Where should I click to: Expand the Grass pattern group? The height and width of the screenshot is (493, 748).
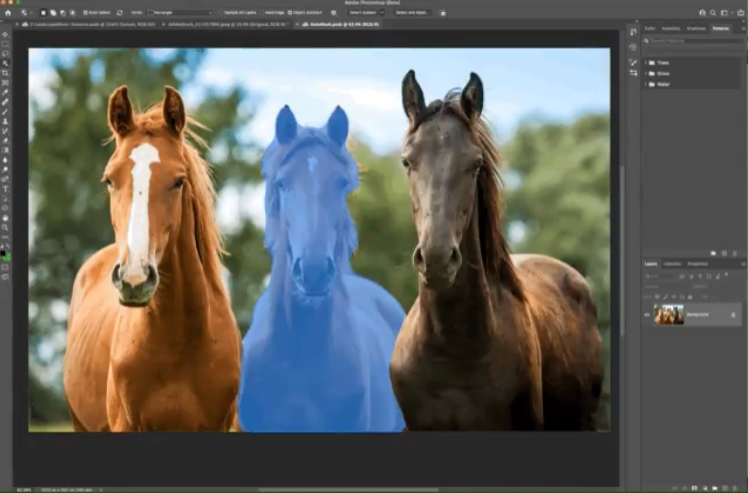[x=645, y=73]
